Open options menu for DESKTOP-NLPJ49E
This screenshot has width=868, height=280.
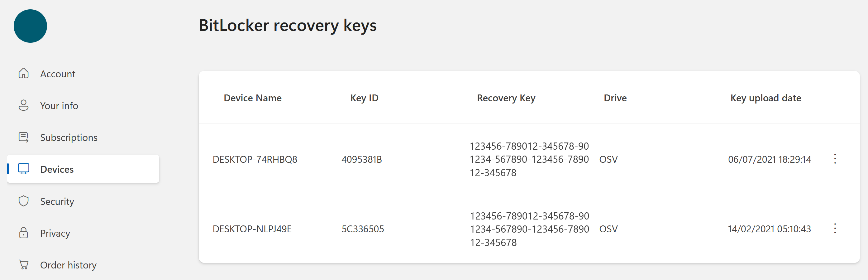pos(835,229)
